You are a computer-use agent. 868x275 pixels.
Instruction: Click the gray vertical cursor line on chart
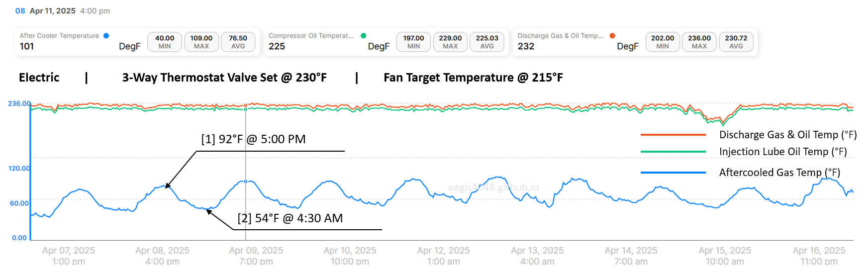[246, 172]
